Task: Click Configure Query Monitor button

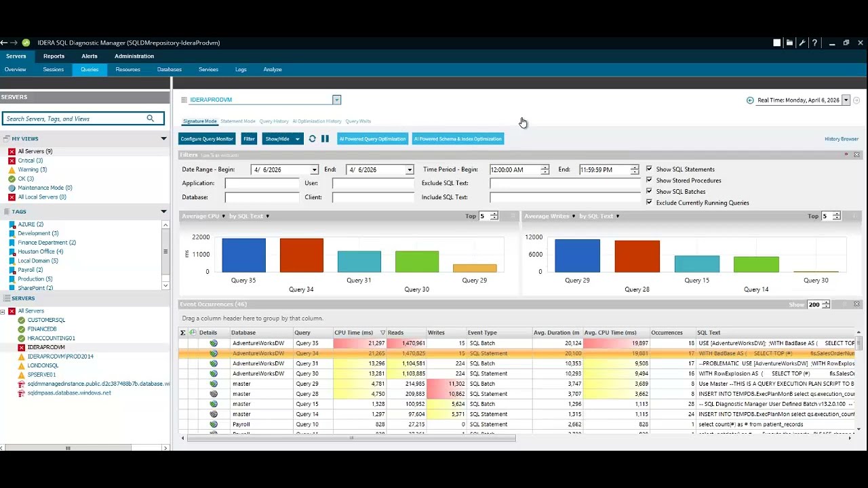Action: tap(207, 139)
